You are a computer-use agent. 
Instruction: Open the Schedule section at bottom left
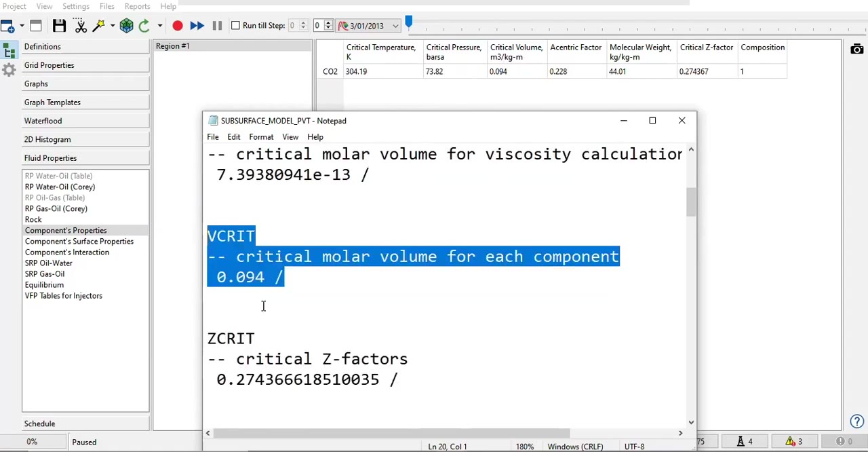[x=39, y=423]
